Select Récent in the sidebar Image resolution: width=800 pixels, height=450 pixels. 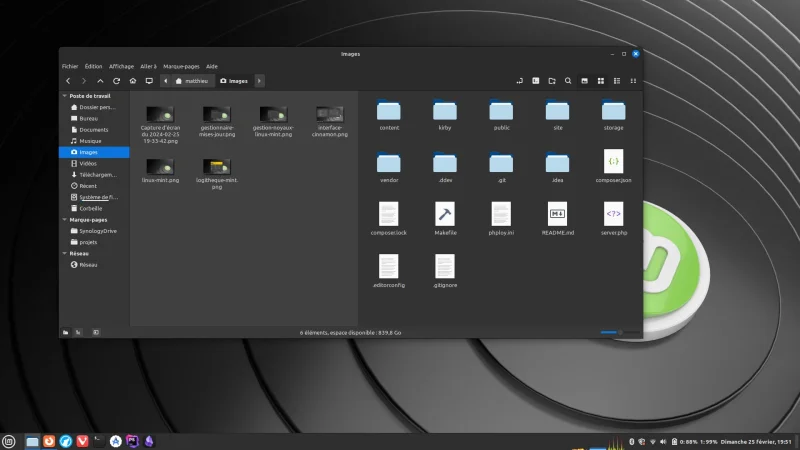tap(94, 186)
